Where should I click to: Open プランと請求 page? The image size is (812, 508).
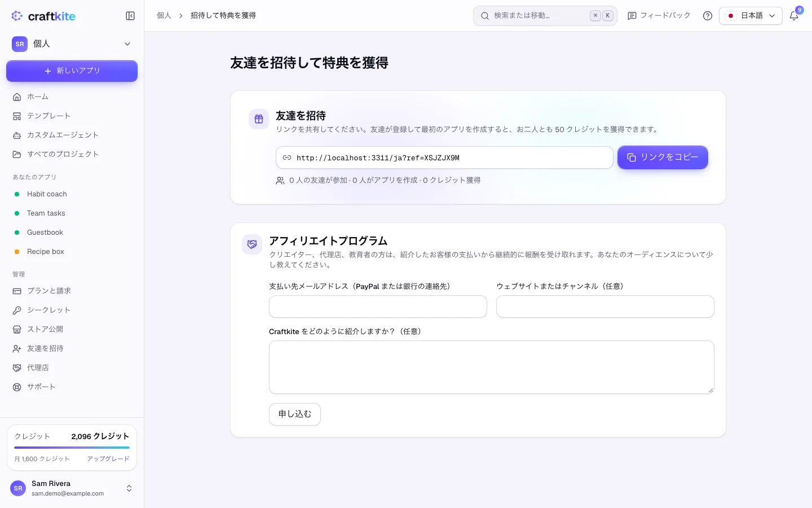(x=72, y=291)
